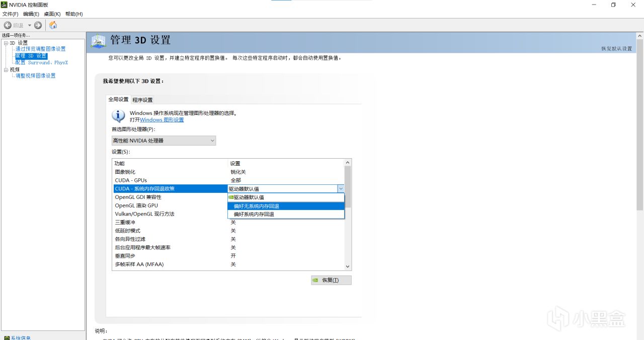Switch to the 全局设置 tab
The height and width of the screenshot is (340, 644).
coord(118,100)
